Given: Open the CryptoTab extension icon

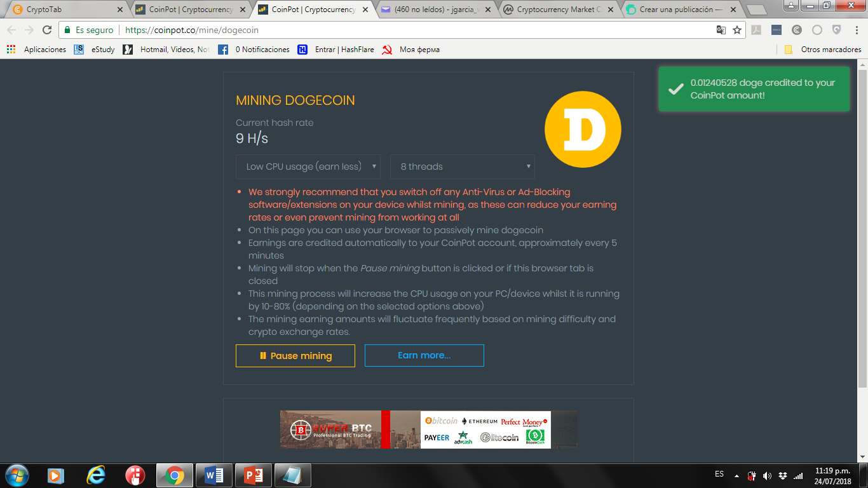Looking at the screenshot, I should point(797,30).
